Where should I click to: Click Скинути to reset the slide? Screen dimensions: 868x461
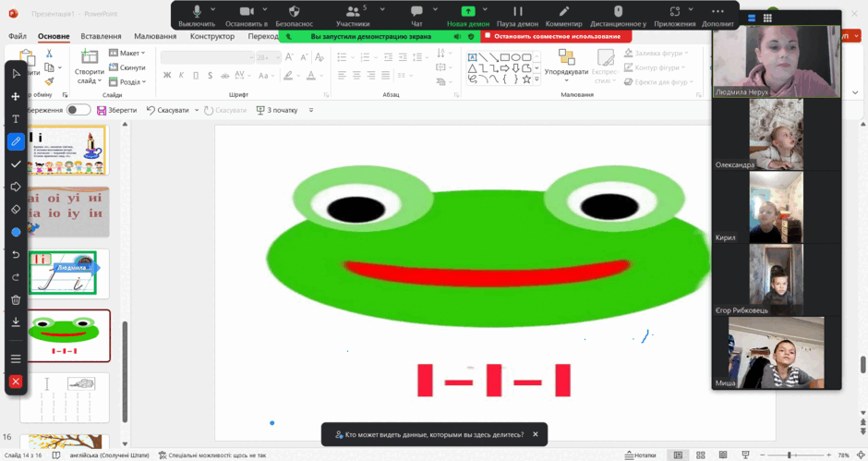point(127,67)
